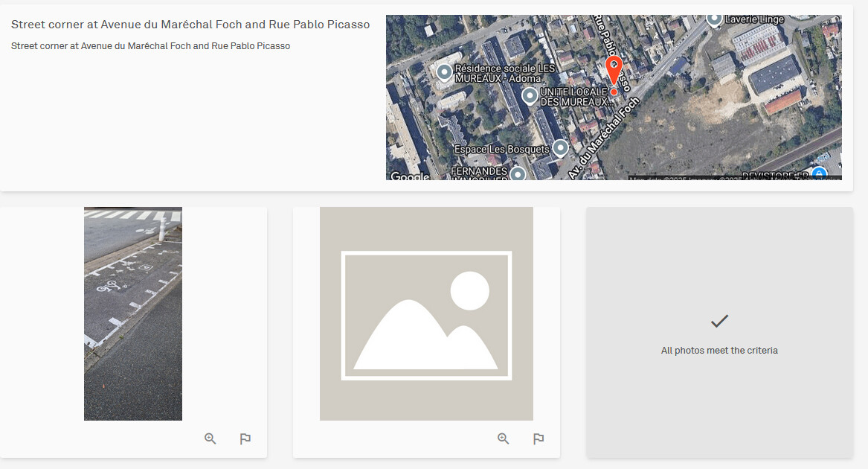Click the Espace Les Bosquets map label
Viewport: 868px width, 469px height.
501,149
